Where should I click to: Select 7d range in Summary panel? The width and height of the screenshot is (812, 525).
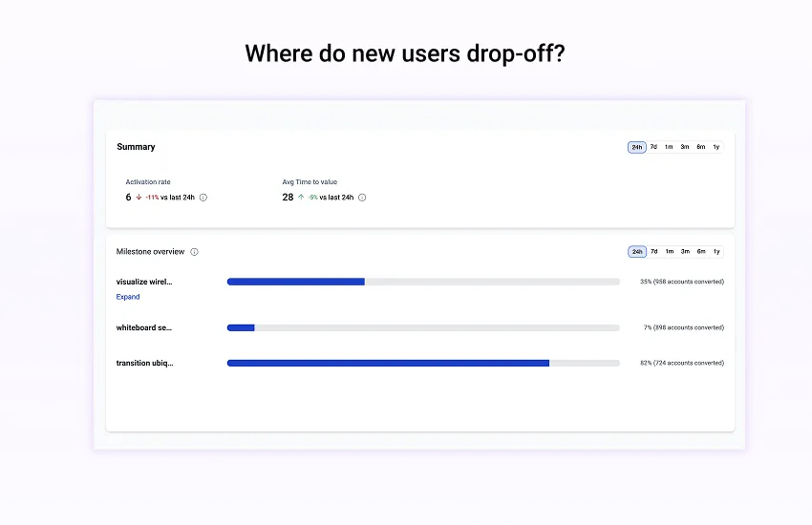tap(653, 147)
